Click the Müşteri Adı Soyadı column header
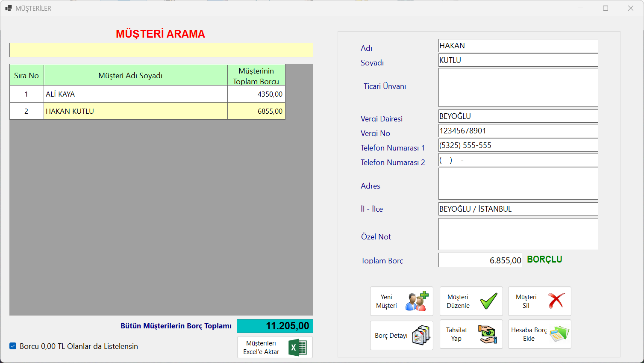The width and height of the screenshot is (644, 363). 135,75
